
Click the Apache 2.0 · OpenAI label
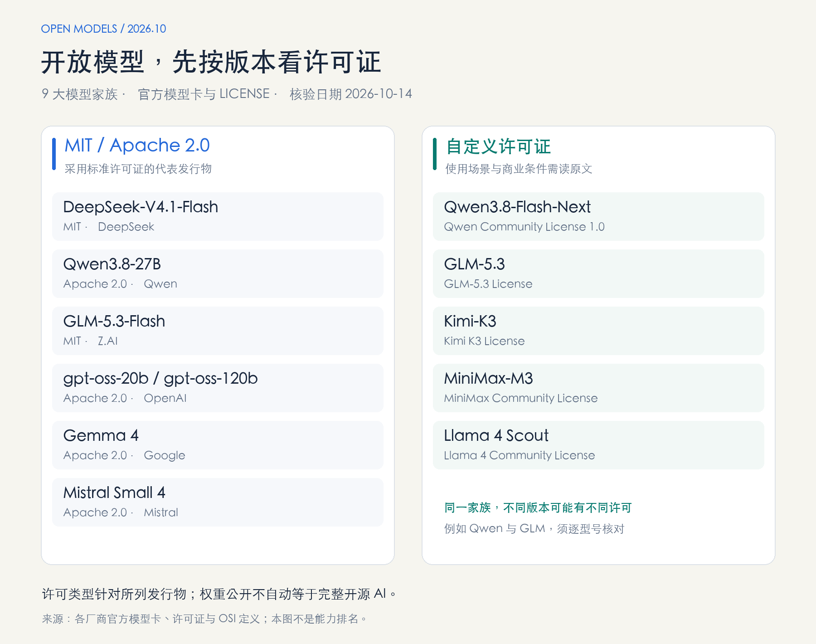coord(125,398)
